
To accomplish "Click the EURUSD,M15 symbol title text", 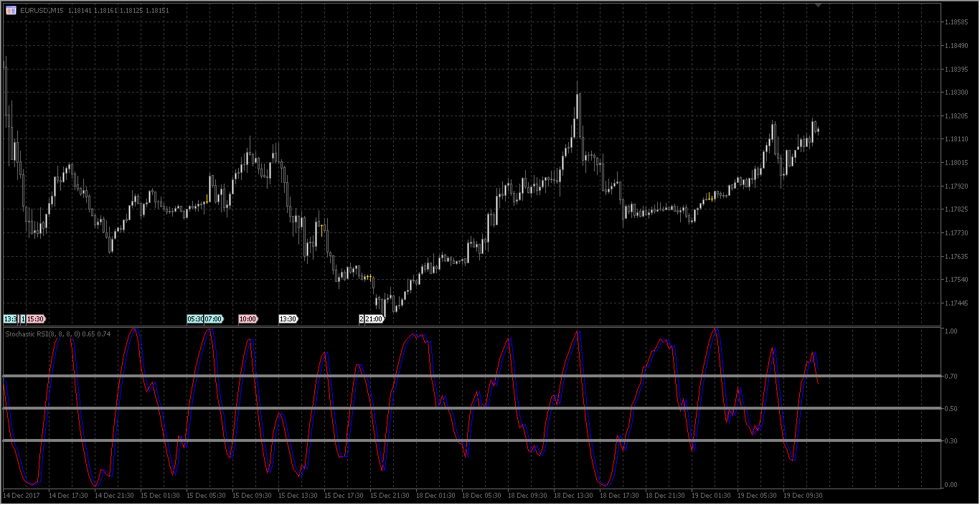I will (x=42, y=10).
